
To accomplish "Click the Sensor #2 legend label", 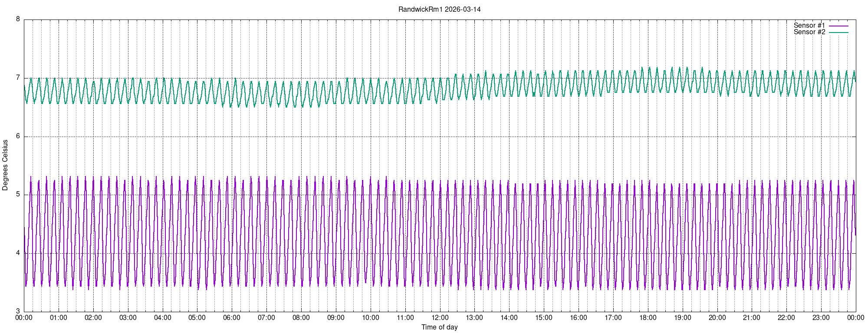I will pyautogui.click(x=809, y=32).
